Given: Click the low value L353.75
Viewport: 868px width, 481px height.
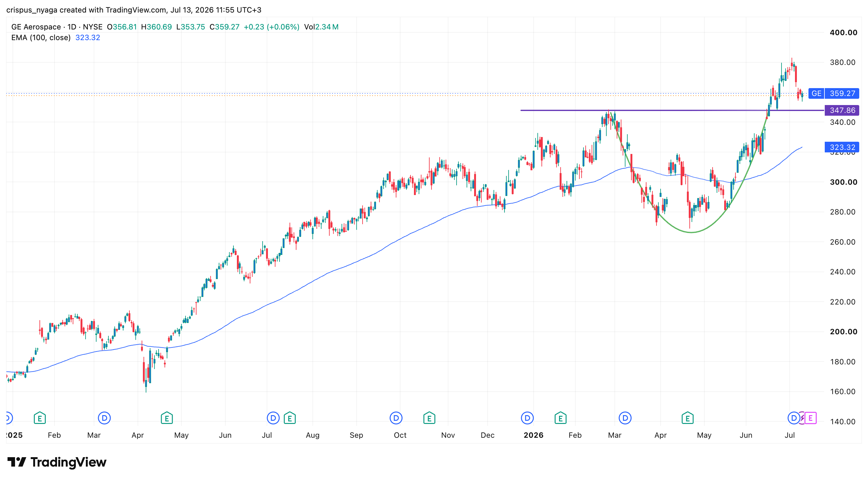Looking at the screenshot, I should point(191,27).
